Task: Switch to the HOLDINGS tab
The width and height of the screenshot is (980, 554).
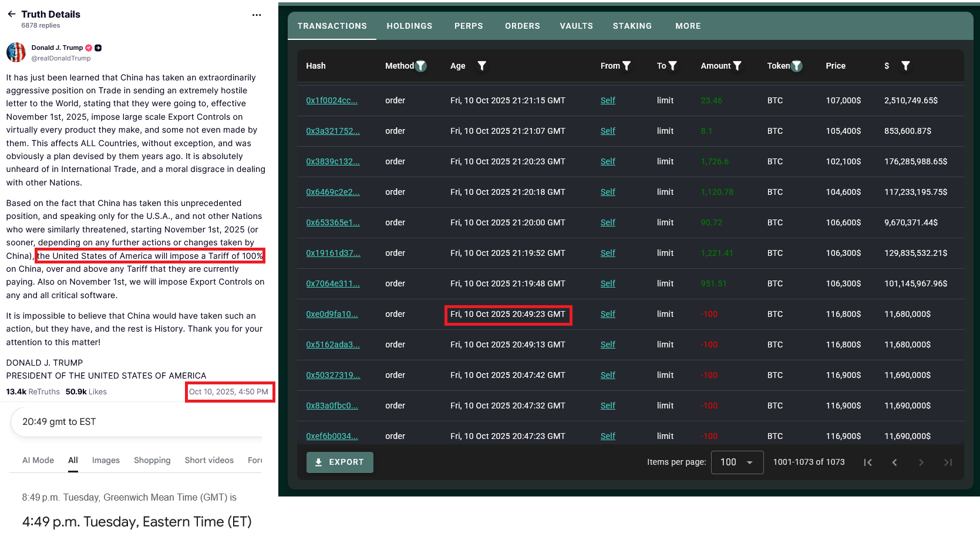Action: (x=409, y=26)
